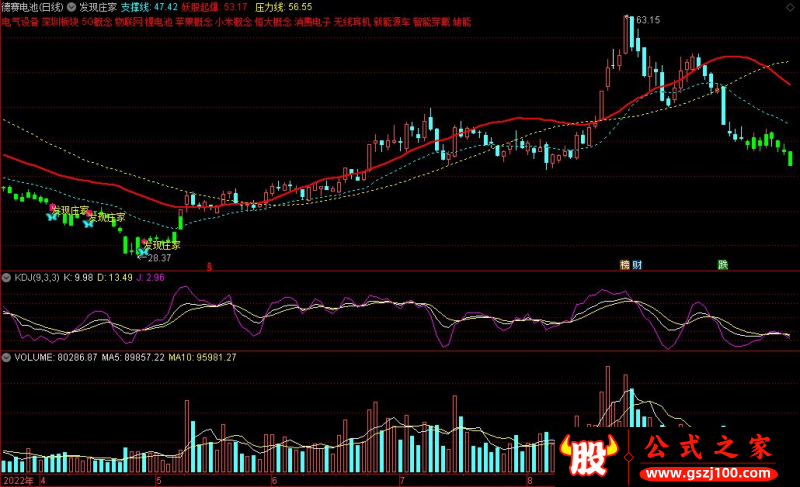Click the KDJ(9,3,3) indicator label

click(x=37, y=278)
